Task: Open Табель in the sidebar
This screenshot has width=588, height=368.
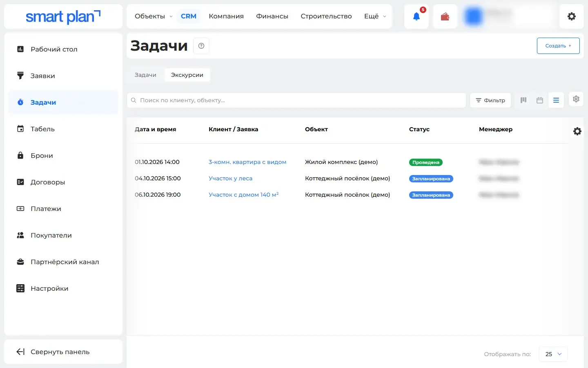Action: point(63,129)
